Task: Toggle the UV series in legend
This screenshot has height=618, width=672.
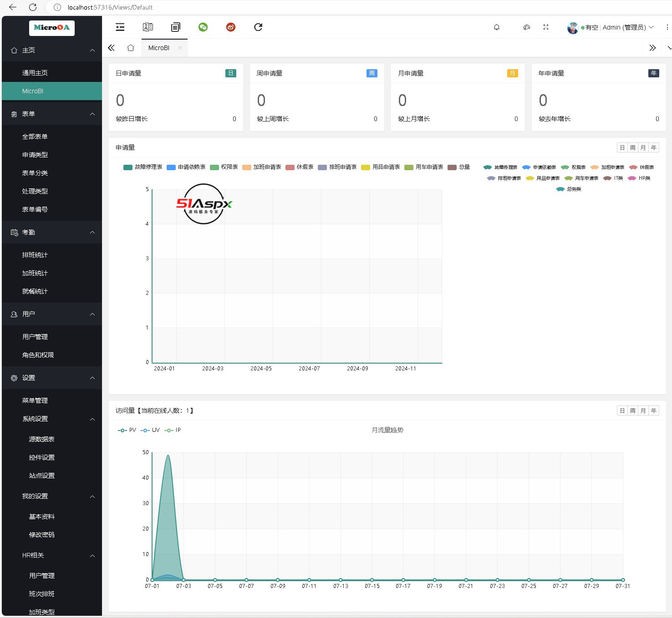Action: (150, 430)
